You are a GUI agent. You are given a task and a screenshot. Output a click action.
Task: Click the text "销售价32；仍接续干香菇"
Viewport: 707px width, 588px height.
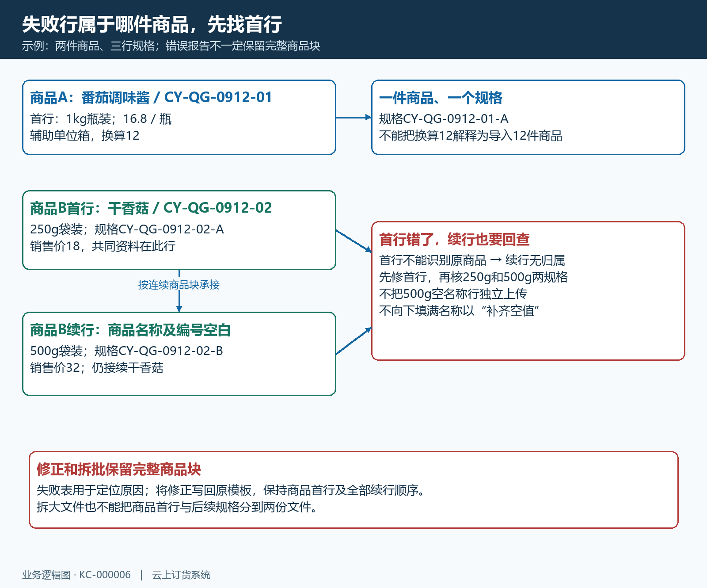point(97,368)
